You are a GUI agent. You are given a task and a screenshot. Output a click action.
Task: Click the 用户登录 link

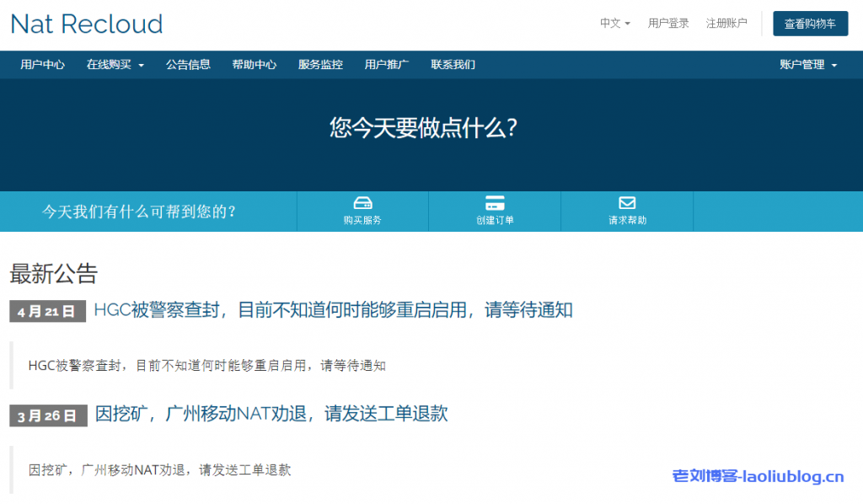click(668, 23)
